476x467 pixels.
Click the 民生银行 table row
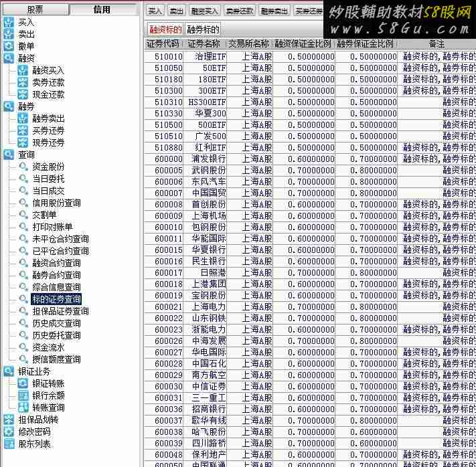(x=310, y=261)
